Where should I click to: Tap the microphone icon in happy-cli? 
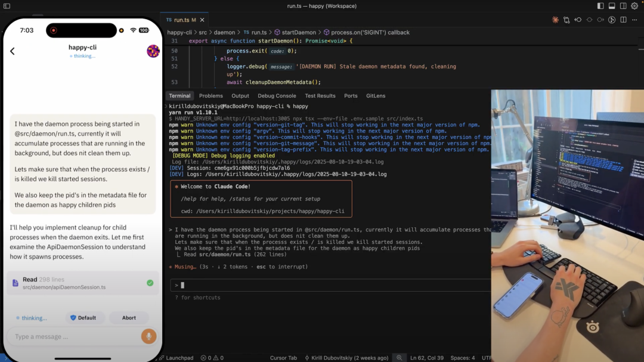coord(148,336)
